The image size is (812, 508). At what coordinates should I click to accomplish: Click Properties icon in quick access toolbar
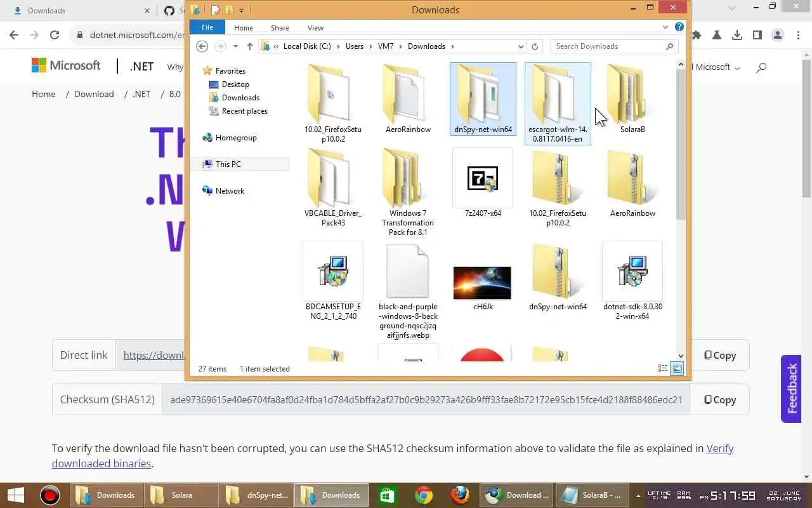215,10
